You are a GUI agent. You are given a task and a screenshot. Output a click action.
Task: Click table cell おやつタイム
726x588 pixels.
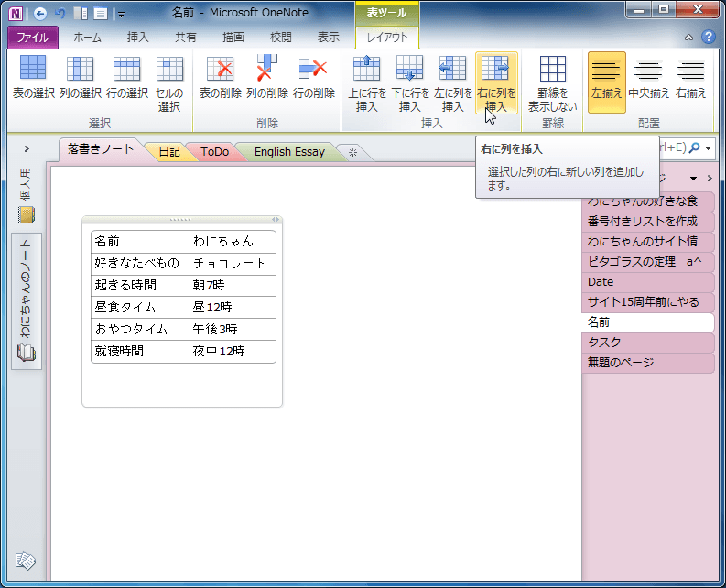tap(140, 329)
